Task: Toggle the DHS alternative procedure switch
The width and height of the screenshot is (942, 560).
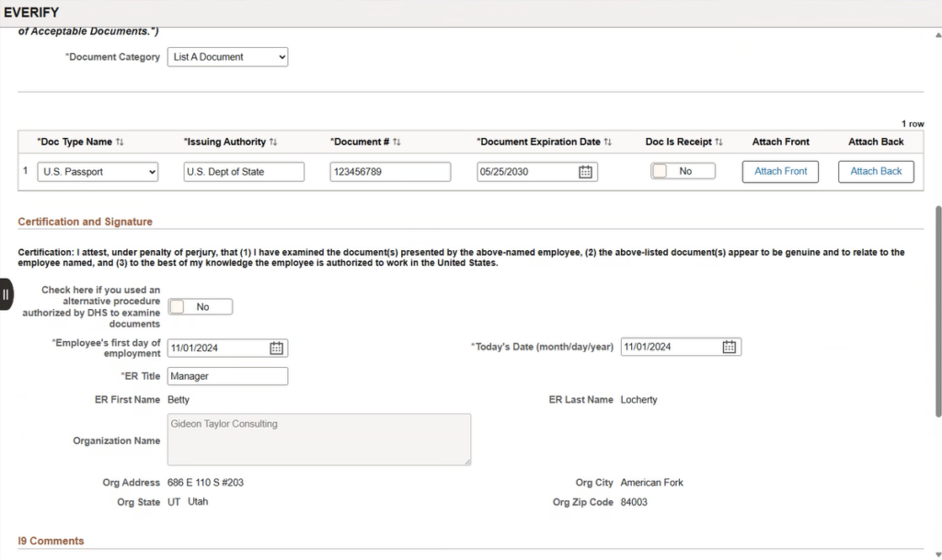Action: 201,307
